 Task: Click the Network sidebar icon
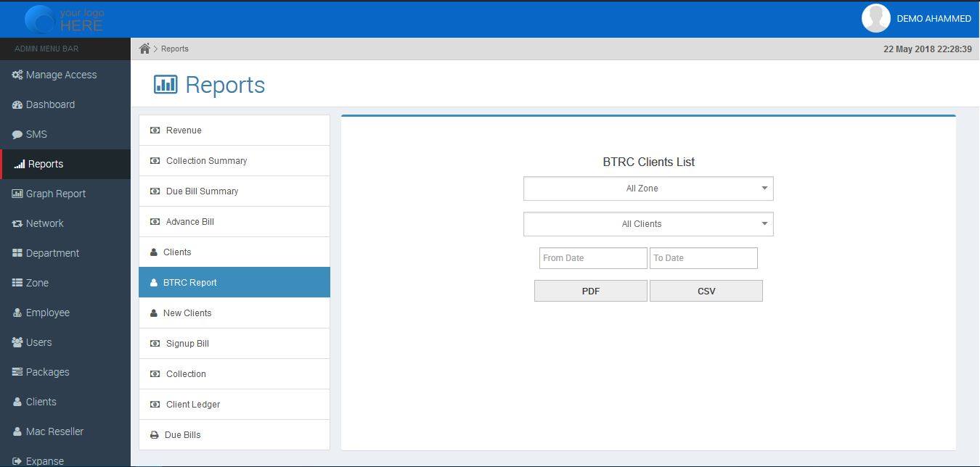[x=17, y=223]
